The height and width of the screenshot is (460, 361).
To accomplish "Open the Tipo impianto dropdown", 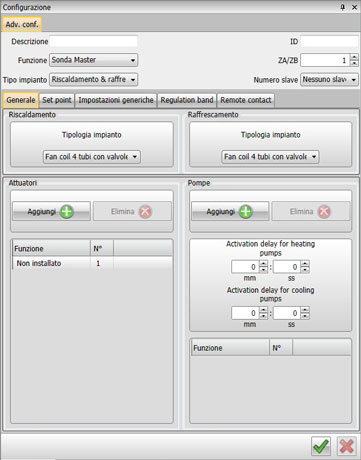I will [94, 80].
